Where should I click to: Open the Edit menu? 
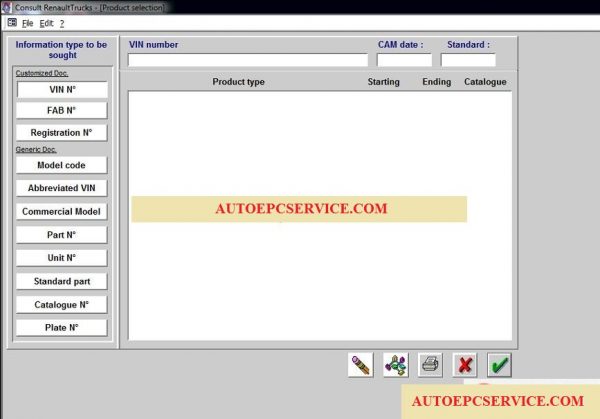coord(47,24)
